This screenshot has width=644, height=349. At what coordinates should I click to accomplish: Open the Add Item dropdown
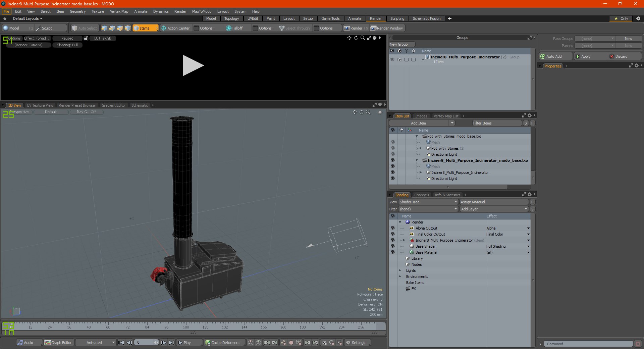(422, 123)
